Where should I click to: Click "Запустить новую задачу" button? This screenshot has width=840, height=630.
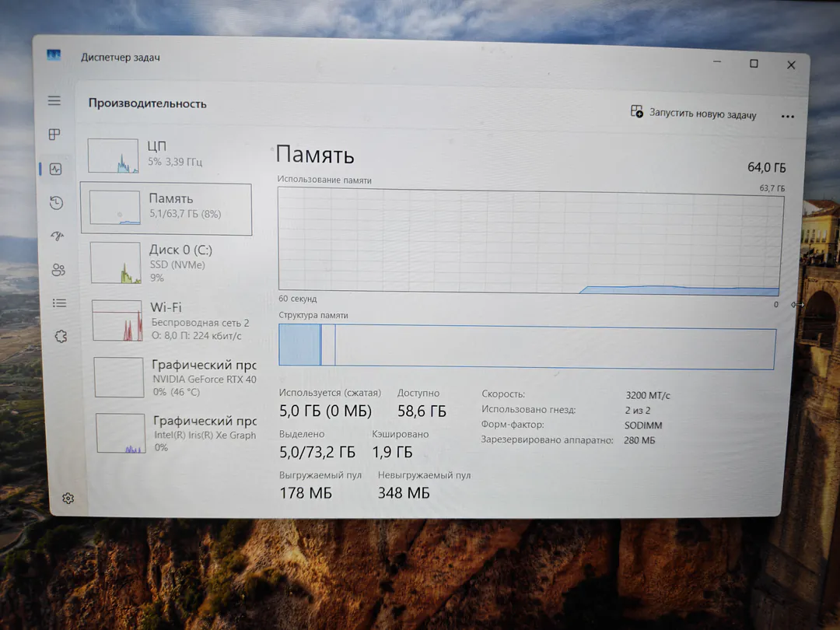pos(694,113)
